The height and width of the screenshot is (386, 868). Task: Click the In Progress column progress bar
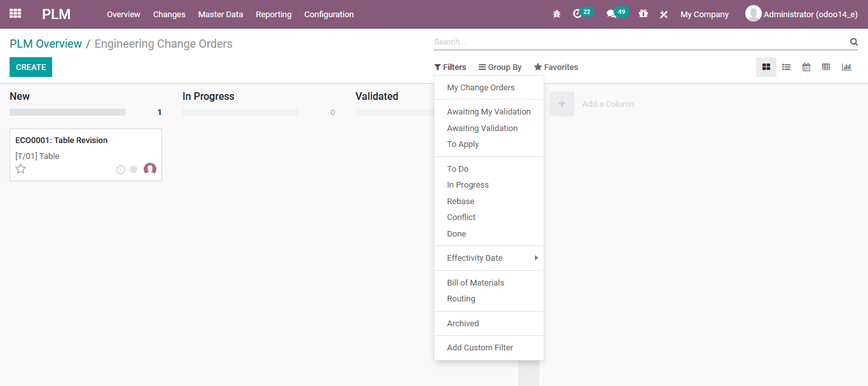(x=240, y=113)
